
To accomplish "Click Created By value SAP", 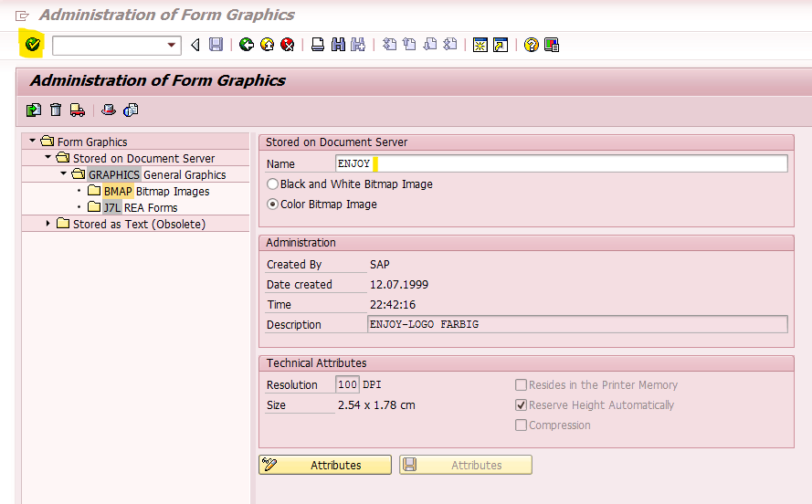I will click(380, 265).
